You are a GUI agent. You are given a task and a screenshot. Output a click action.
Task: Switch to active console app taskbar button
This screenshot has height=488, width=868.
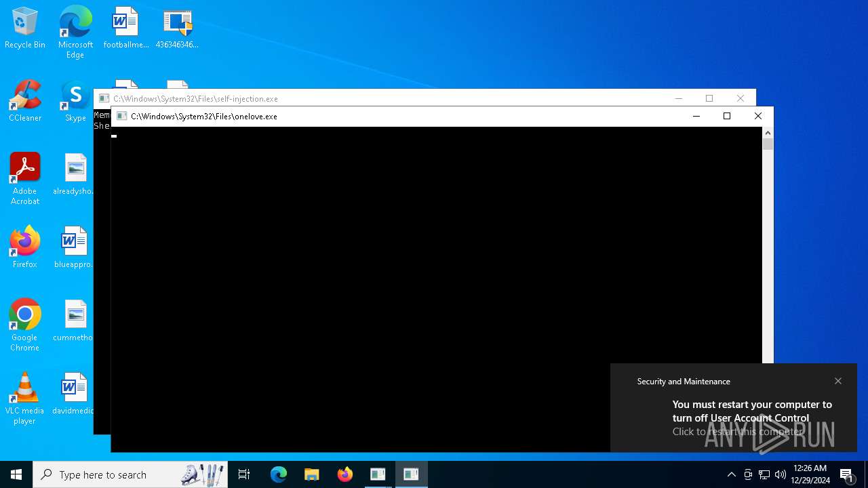coord(411,474)
